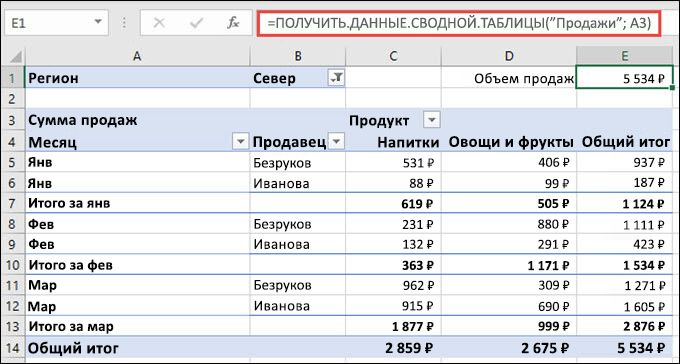Select the 619 ₽ subtotal cell
Screen dimensions: 680x364
[x=393, y=203]
